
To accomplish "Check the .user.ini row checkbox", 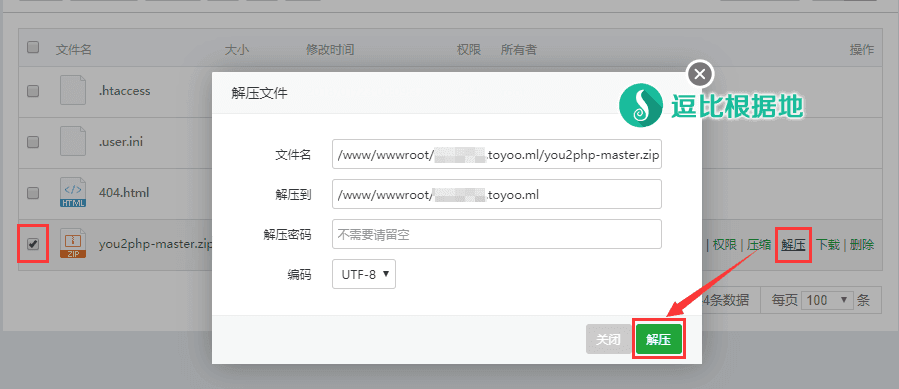I will (x=33, y=141).
